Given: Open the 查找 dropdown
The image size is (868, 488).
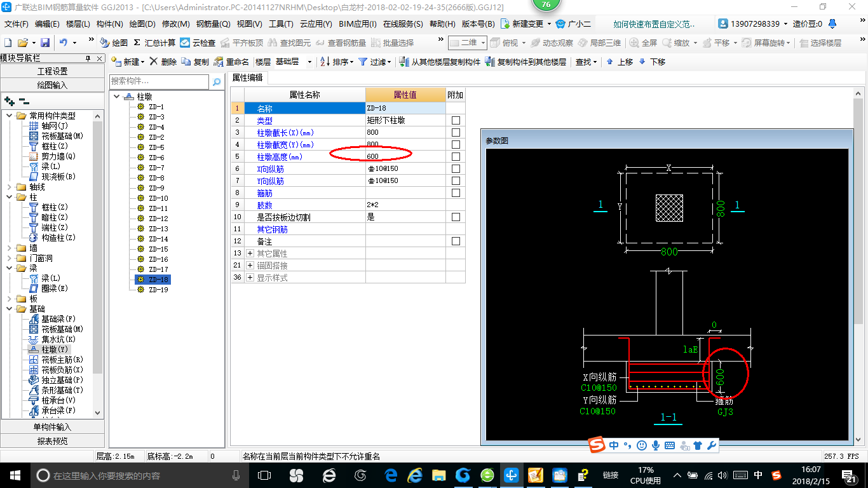Looking at the screenshot, I should [x=586, y=62].
